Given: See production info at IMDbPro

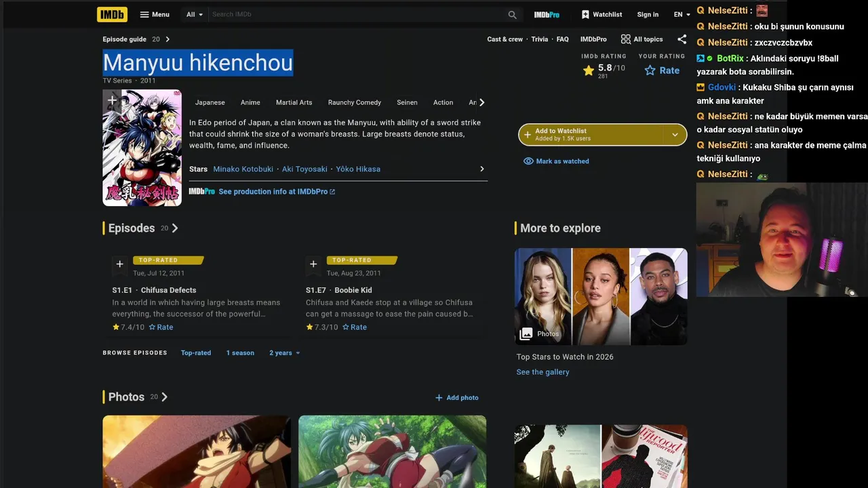Looking at the screenshot, I should coord(277,192).
